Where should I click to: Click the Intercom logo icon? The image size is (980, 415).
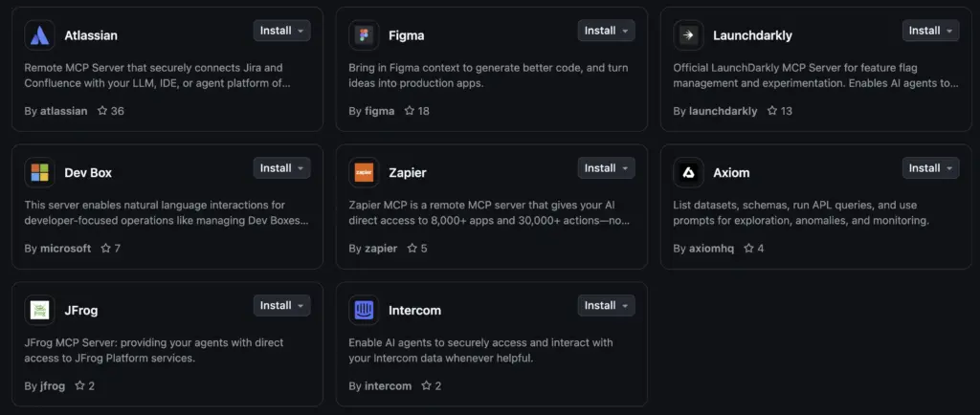point(364,310)
